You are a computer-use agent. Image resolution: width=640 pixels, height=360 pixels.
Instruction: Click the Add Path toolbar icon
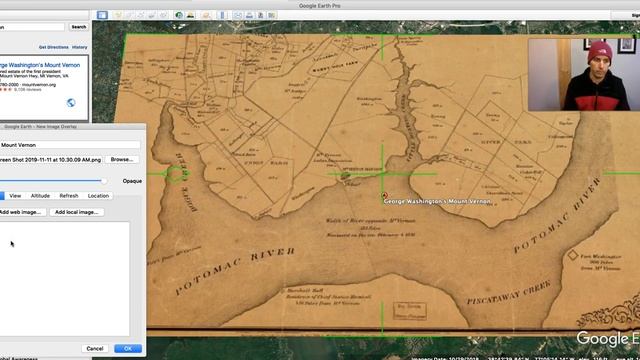click(140, 15)
